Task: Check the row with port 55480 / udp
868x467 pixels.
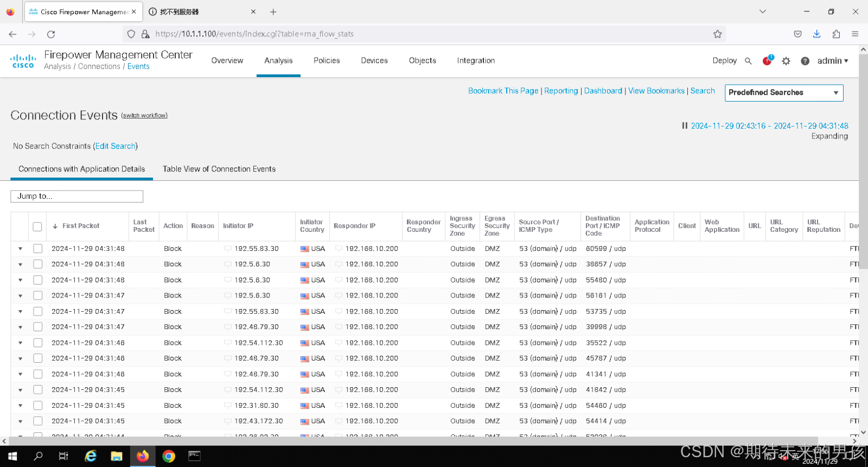Action: pos(37,280)
